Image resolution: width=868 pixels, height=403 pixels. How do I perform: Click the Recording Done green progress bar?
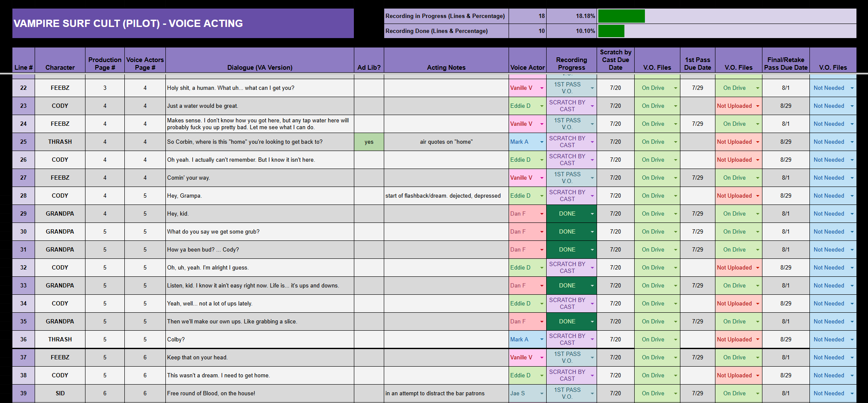coord(611,31)
